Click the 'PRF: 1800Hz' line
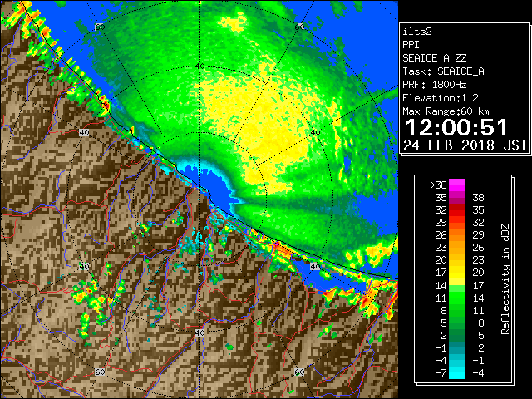The image size is (532, 399). [x=435, y=85]
